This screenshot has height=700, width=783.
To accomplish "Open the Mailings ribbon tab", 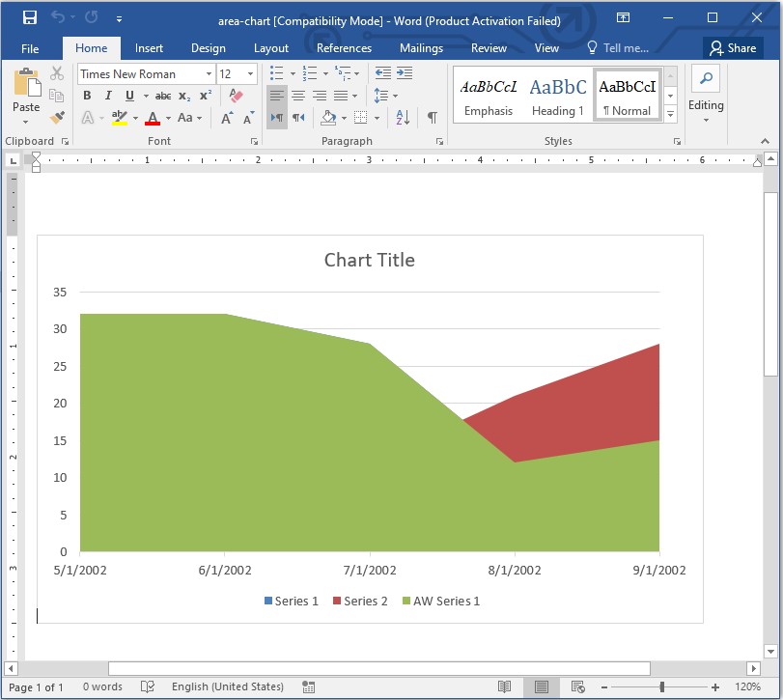I will pyautogui.click(x=421, y=47).
